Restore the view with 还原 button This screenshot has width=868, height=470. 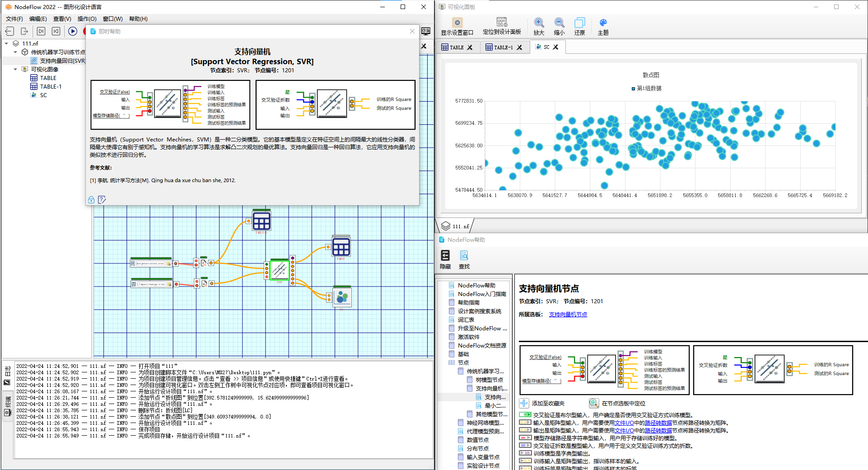tap(579, 27)
